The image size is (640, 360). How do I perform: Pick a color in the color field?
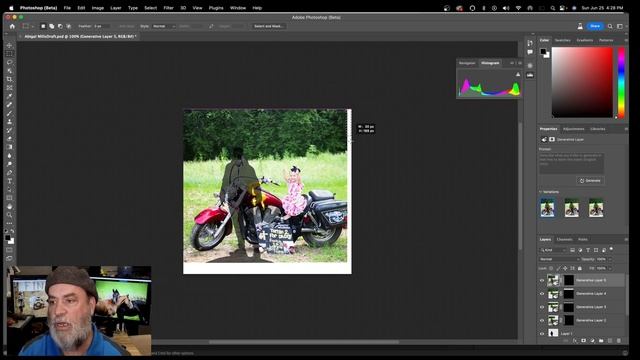coord(582,82)
